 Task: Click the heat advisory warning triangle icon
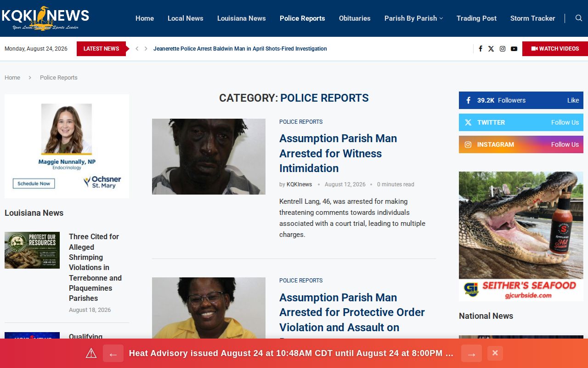tap(91, 353)
